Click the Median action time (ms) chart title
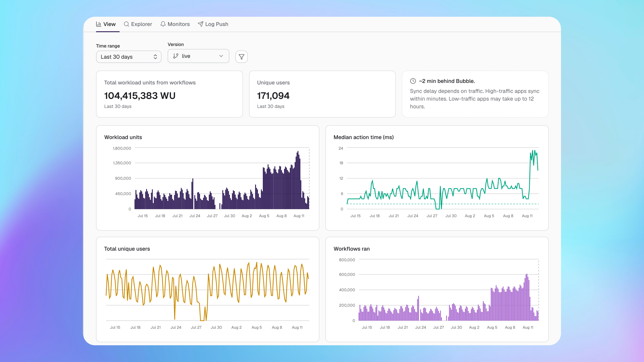This screenshot has height=362, width=644. coord(364,137)
